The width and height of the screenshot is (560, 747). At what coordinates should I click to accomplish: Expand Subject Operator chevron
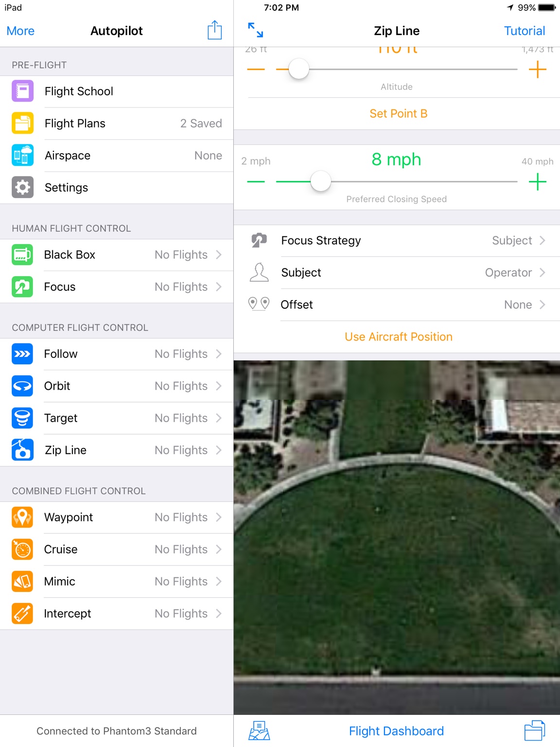click(542, 272)
